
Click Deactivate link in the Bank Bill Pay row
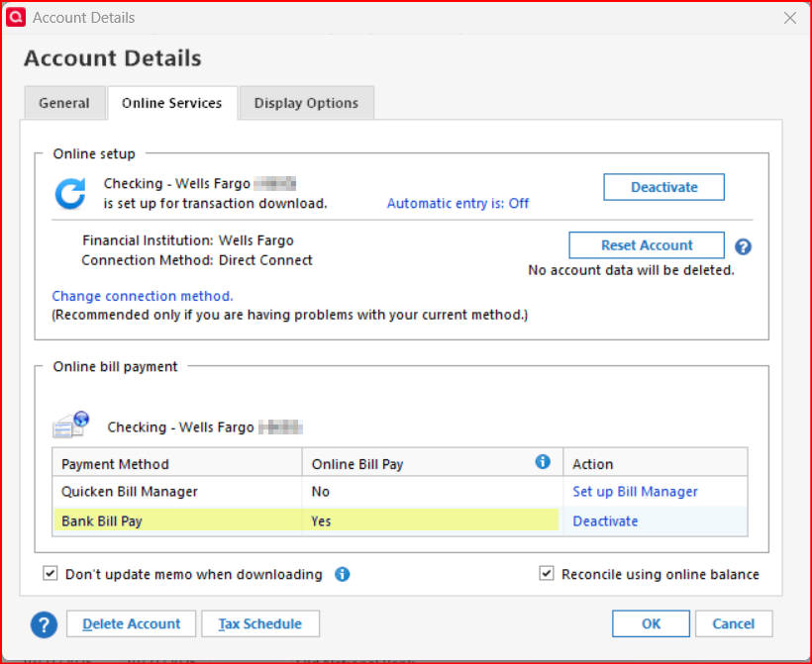(605, 521)
